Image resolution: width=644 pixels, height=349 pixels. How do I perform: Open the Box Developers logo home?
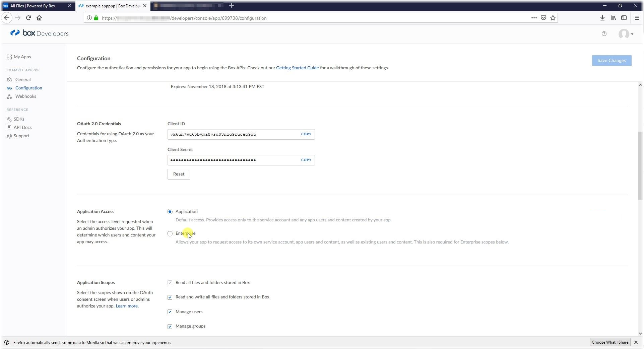(39, 33)
